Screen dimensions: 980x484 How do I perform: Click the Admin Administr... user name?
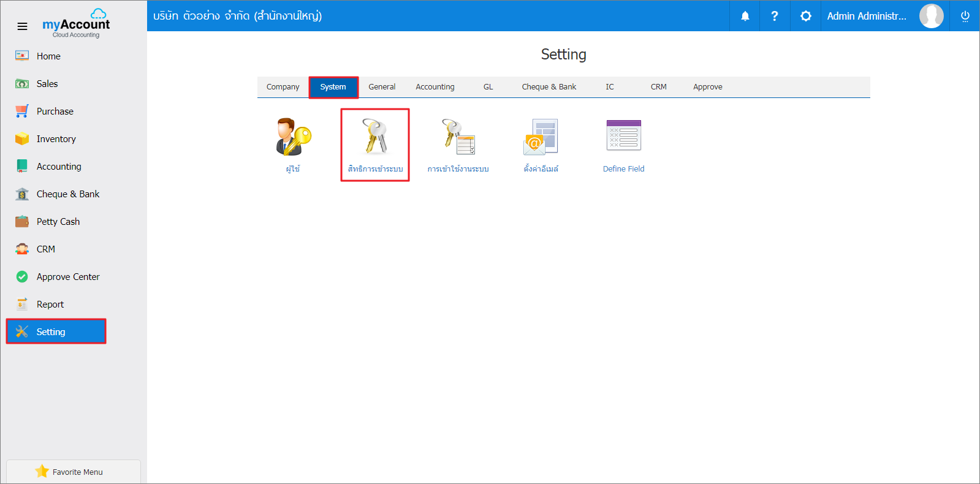[x=867, y=16]
